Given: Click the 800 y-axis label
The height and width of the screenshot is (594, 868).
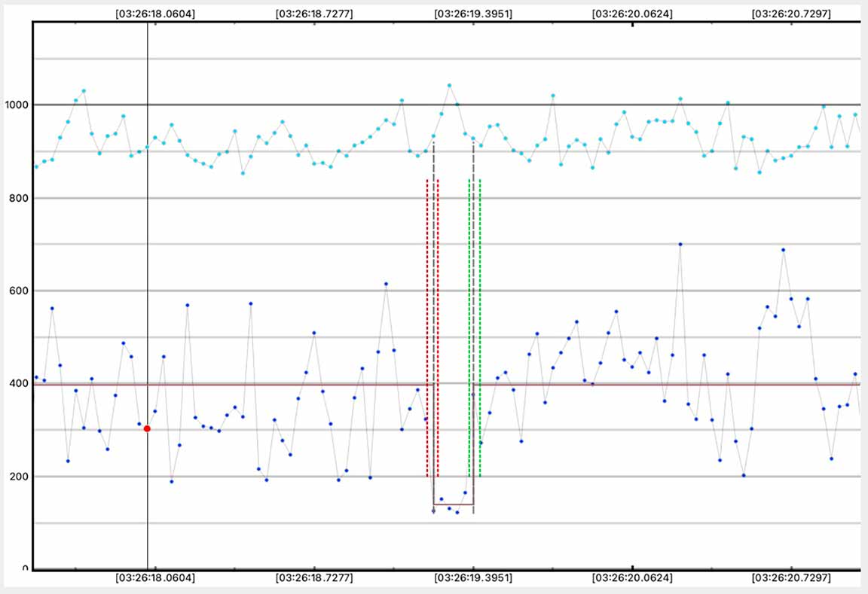Looking at the screenshot, I should 17,198.
